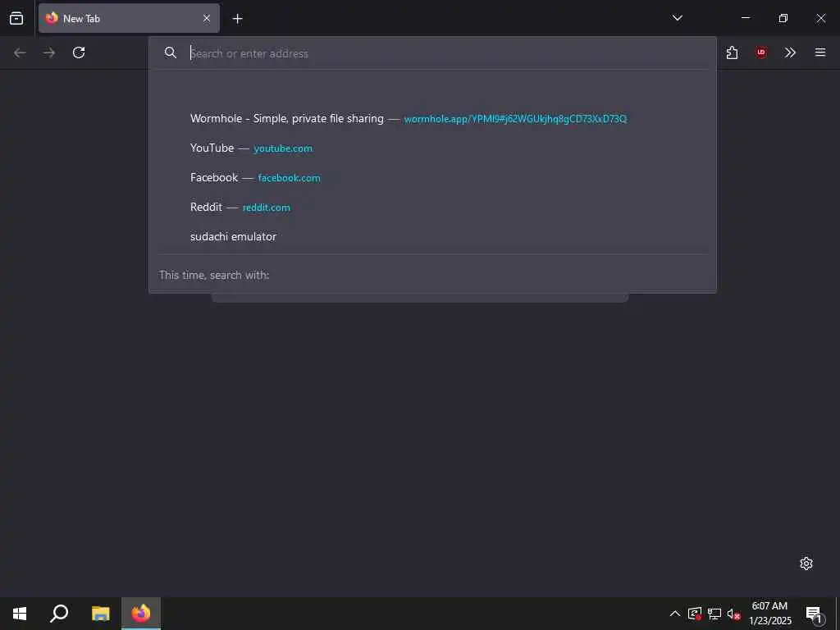Go forward with the forward arrow
Viewport: 840px width, 630px height.
pyautogui.click(x=49, y=52)
